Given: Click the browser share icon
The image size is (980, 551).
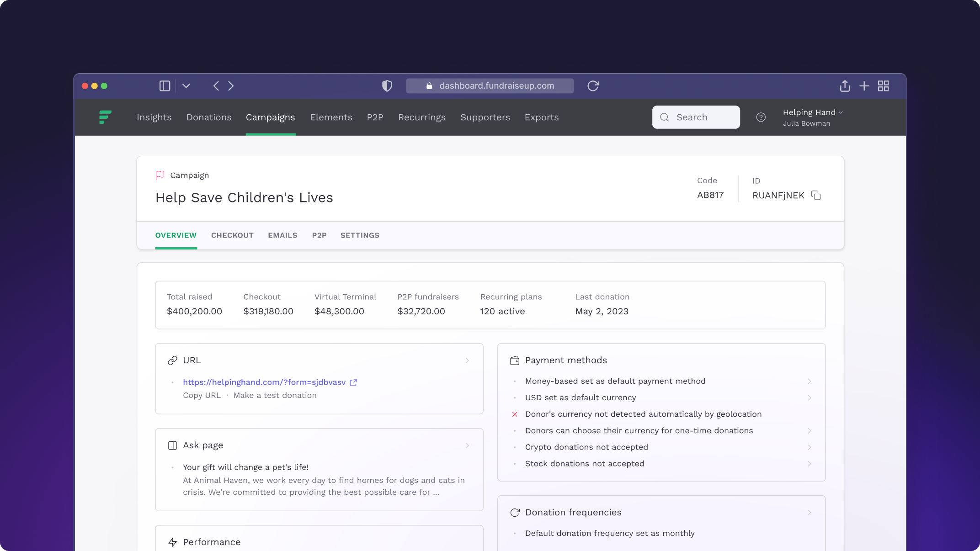Looking at the screenshot, I should (845, 86).
